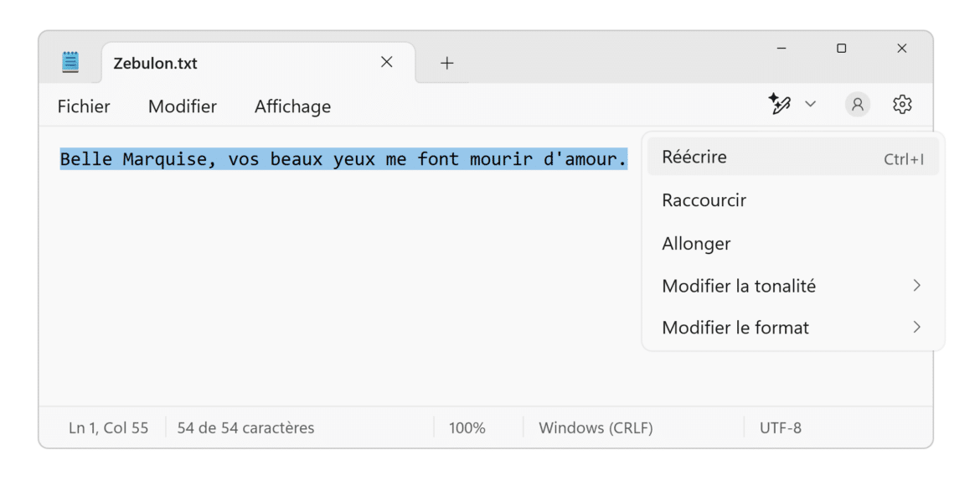Choose Allonger to lengthen the text
This screenshot has width=980, height=481.
tap(696, 244)
